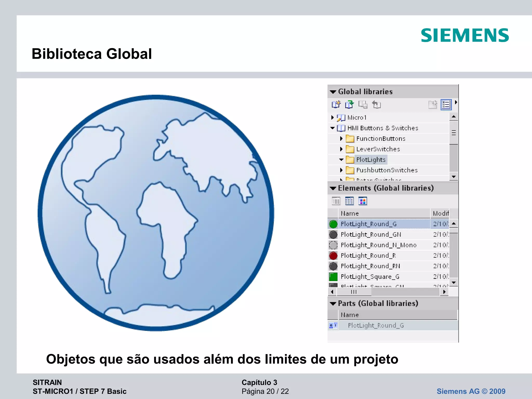Select PlotLight_Round_G in Parts list
The image size is (532, 399).
tap(376, 325)
